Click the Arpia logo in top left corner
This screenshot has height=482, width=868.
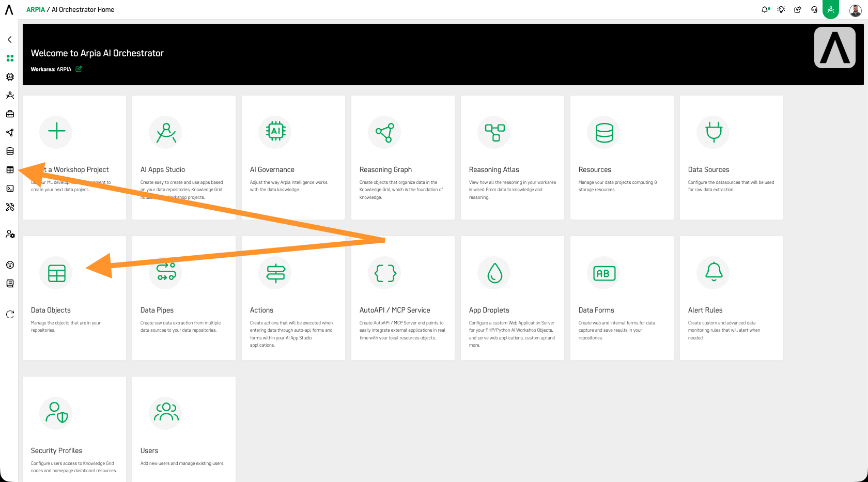click(9, 9)
